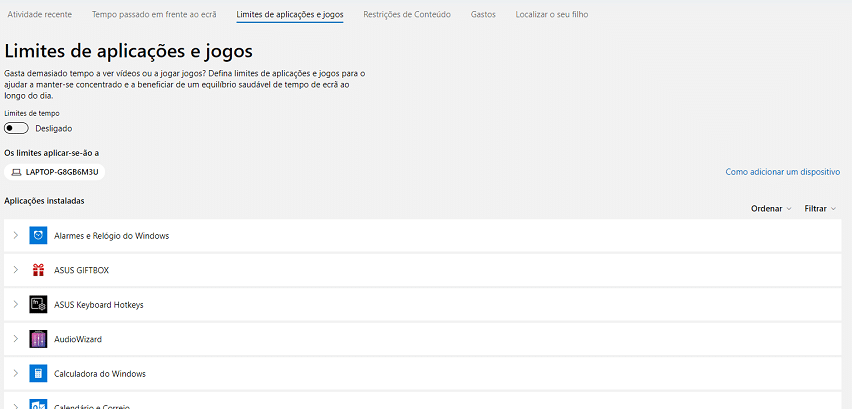Switch to the Atividade recente tab

(x=40, y=15)
